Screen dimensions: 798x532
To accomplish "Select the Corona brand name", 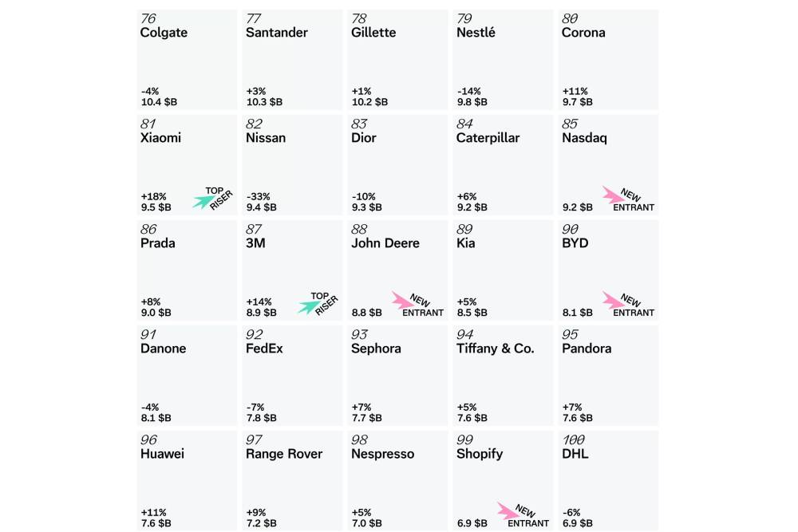I will [x=583, y=33].
